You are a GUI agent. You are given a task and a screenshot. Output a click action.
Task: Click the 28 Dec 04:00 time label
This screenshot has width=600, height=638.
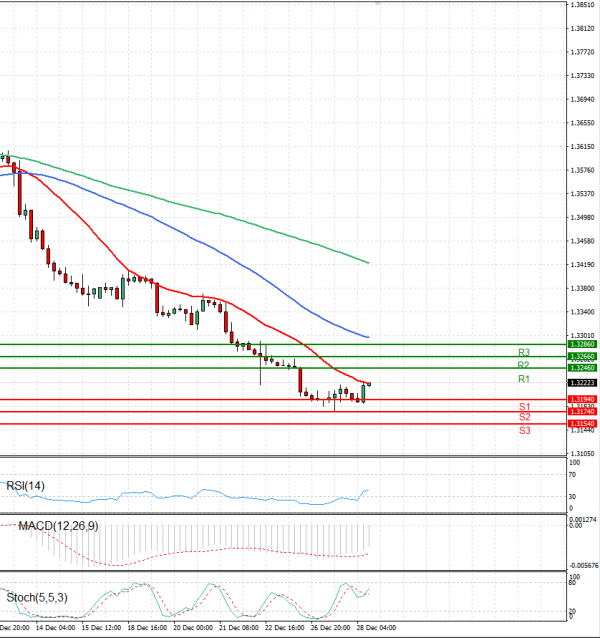pos(376,628)
